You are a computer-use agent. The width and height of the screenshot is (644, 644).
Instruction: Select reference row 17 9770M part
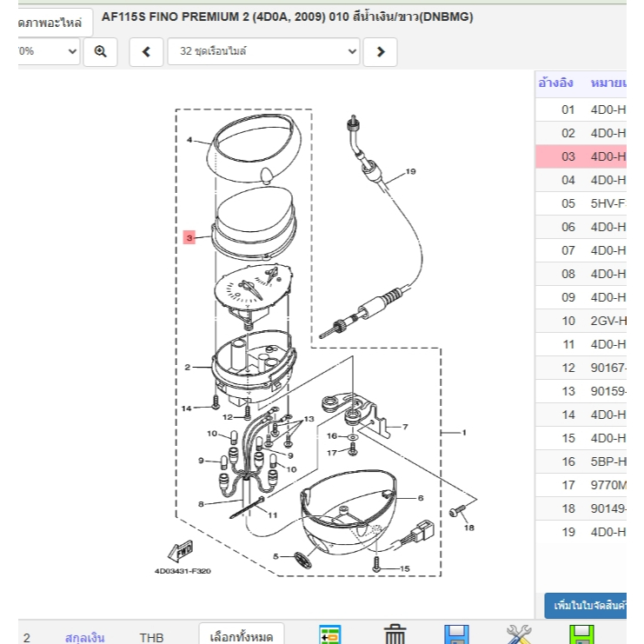pyautogui.click(x=581, y=485)
